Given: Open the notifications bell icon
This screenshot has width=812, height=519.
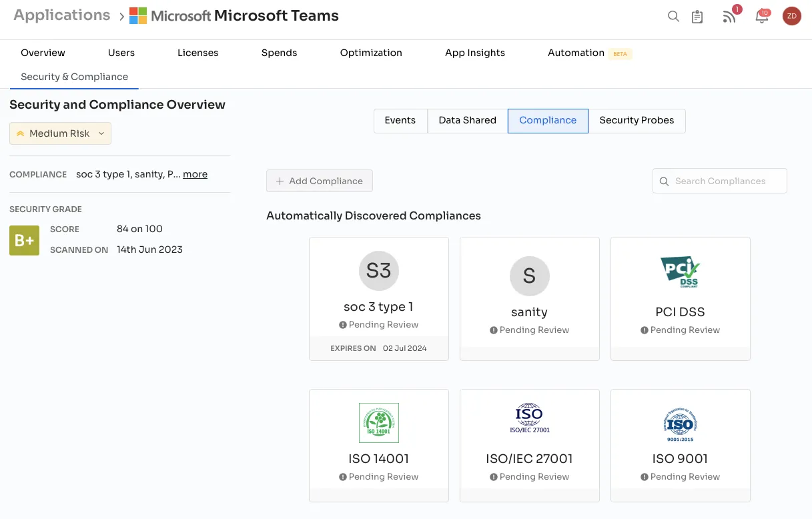Looking at the screenshot, I should point(762,17).
